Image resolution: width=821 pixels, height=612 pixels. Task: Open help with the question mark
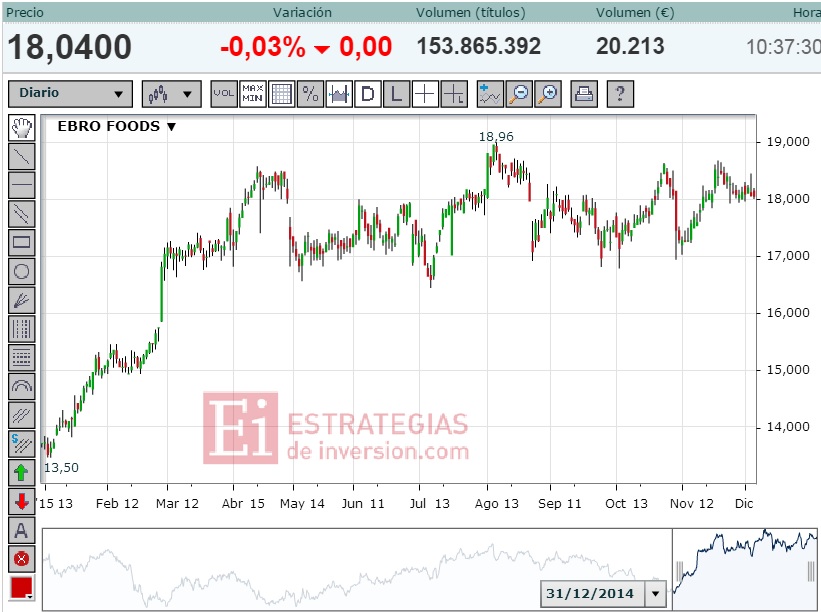tap(620, 94)
